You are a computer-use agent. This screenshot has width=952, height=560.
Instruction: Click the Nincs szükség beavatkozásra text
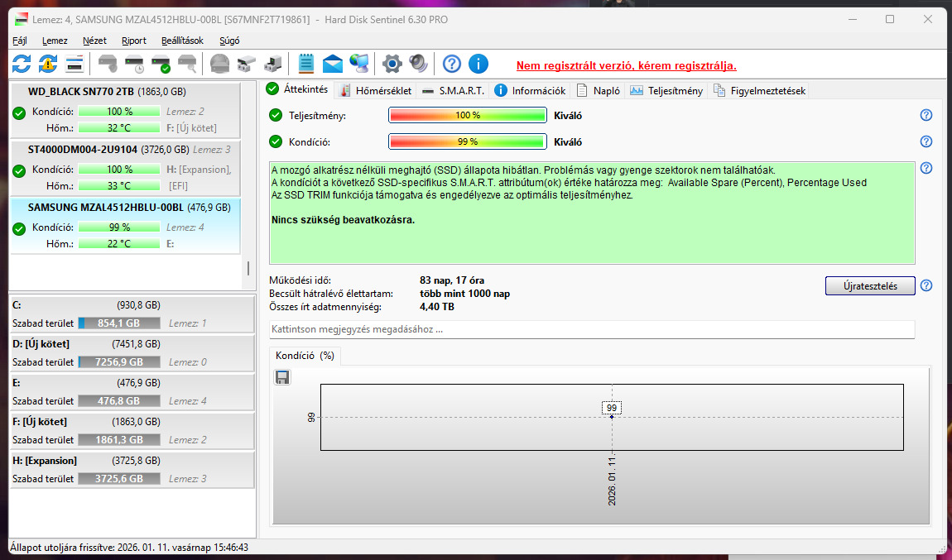coord(343,220)
